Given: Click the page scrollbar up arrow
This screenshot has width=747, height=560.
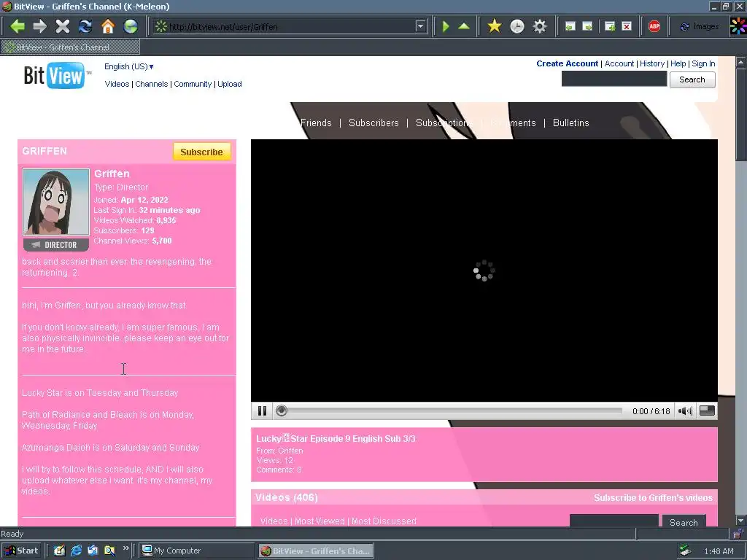Looking at the screenshot, I should [x=741, y=62].
